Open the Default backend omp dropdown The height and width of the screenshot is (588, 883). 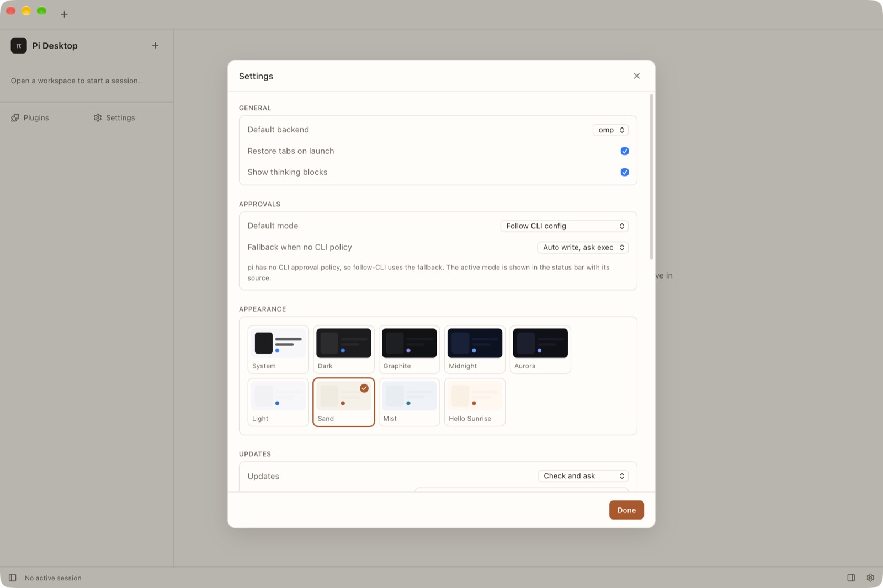[610, 130]
